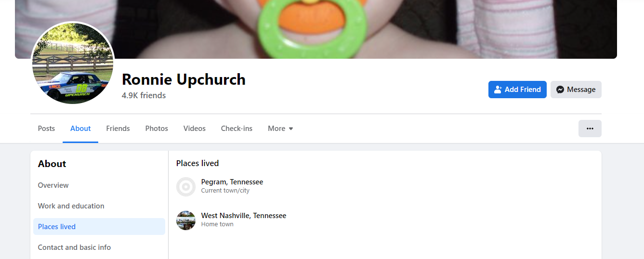Click the Messenger icon in Message button

coord(560,90)
